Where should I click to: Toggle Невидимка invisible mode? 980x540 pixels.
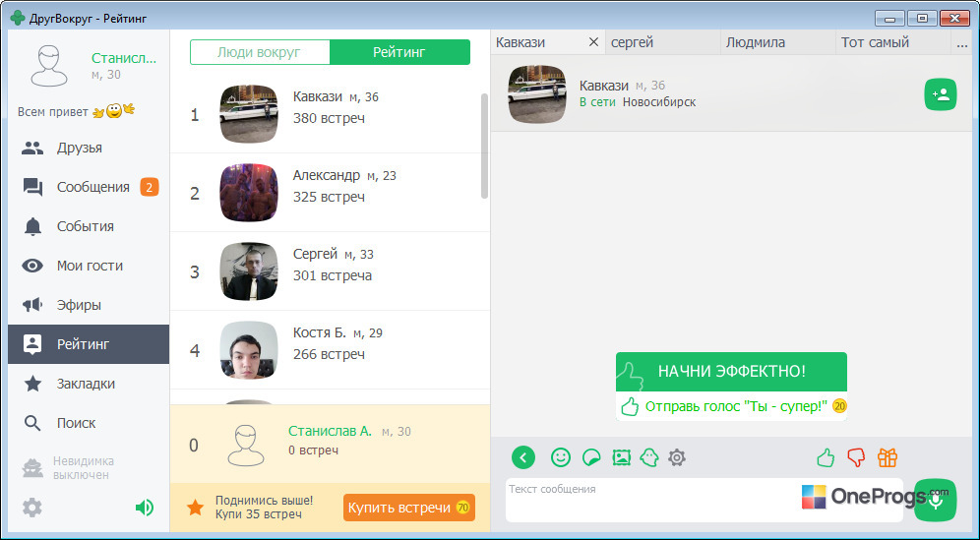click(69, 468)
